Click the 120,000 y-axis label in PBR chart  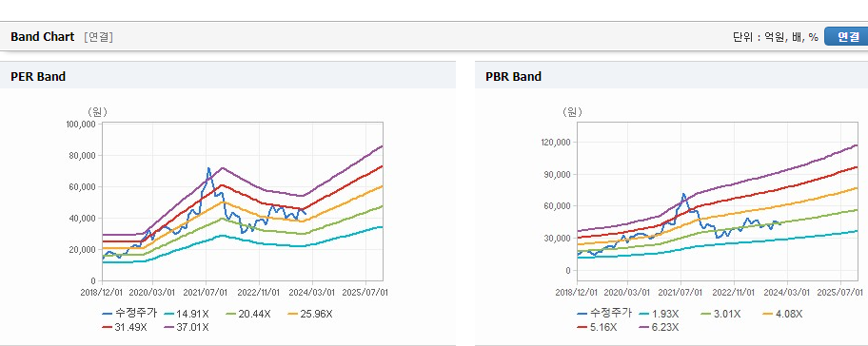[x=555, y=143]
